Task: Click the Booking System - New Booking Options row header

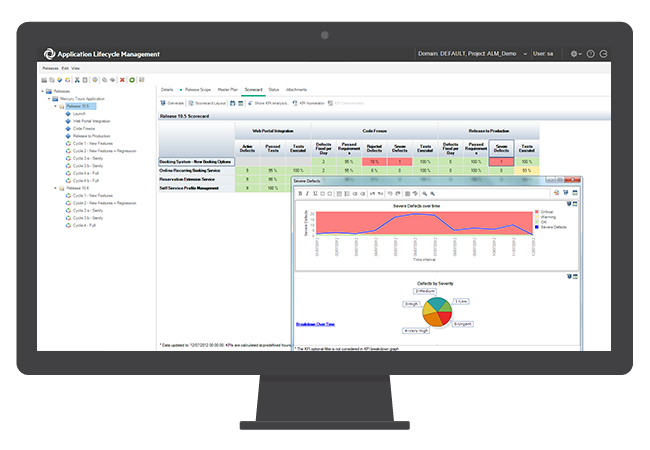Action: 196,162
